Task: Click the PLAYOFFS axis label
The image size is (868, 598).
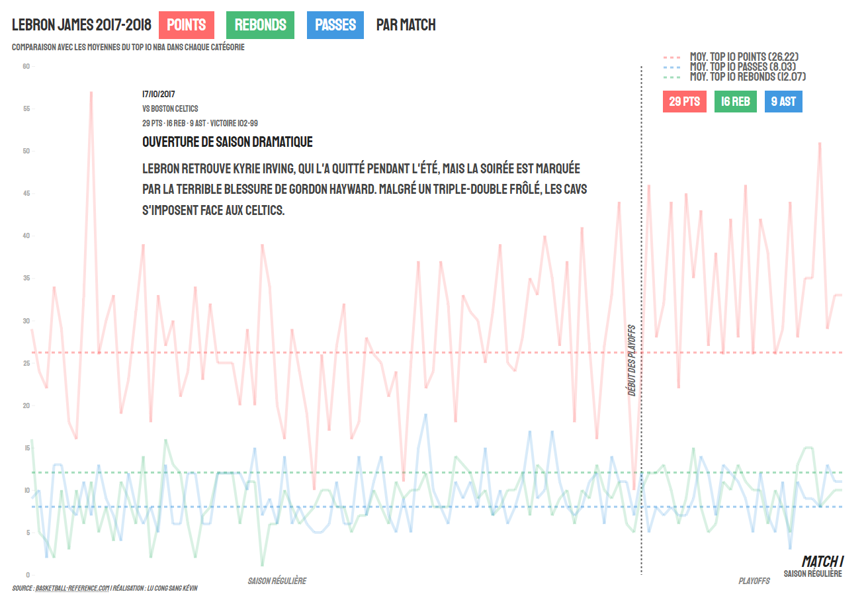Action: 754,581
